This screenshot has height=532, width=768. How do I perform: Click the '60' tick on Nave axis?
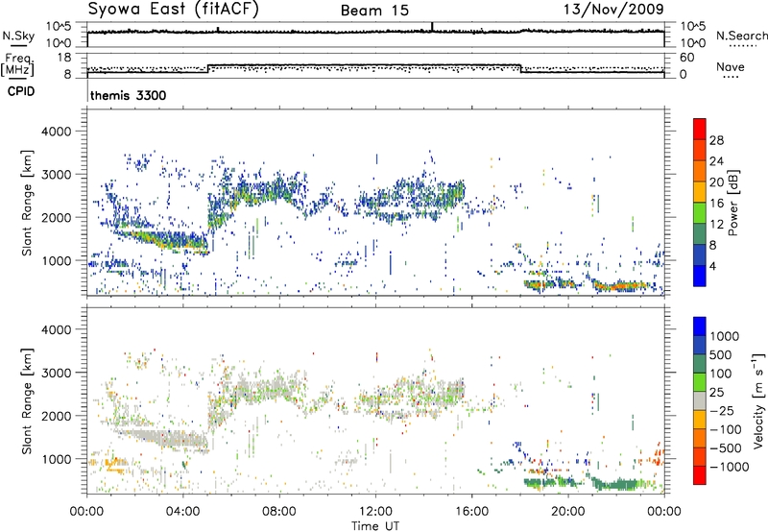click(x=686, y=58)
